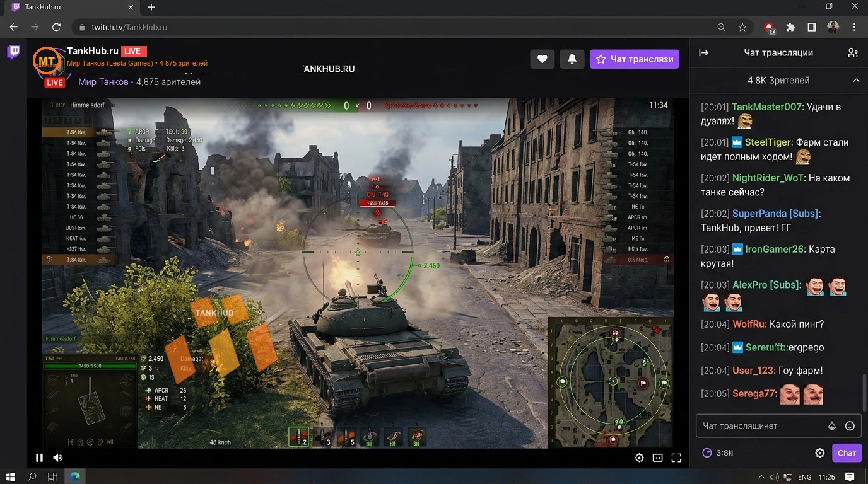Click username WolfRu in chat
Image resolution: width=868 pixels, height=484 pixels.
pos(748,325)
